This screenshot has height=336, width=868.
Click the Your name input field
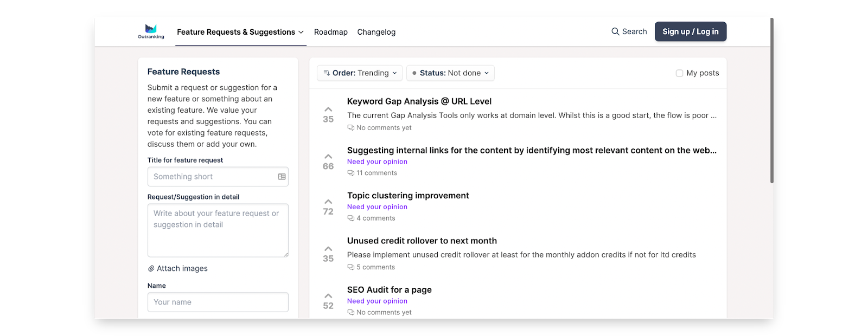[218, 302]
